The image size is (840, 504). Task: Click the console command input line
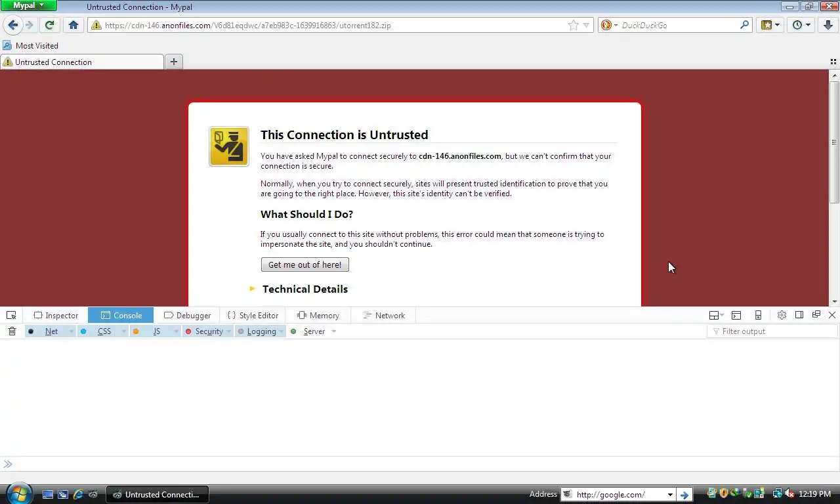[x=420, y=464]
